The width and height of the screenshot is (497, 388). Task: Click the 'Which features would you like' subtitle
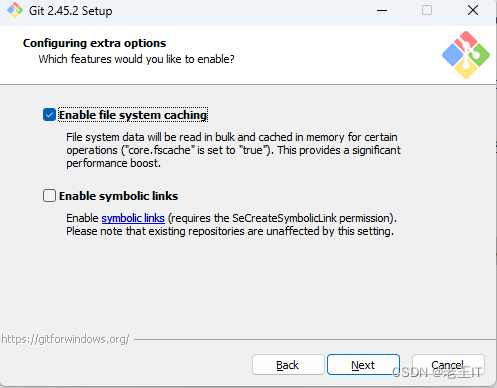point(136,59)
